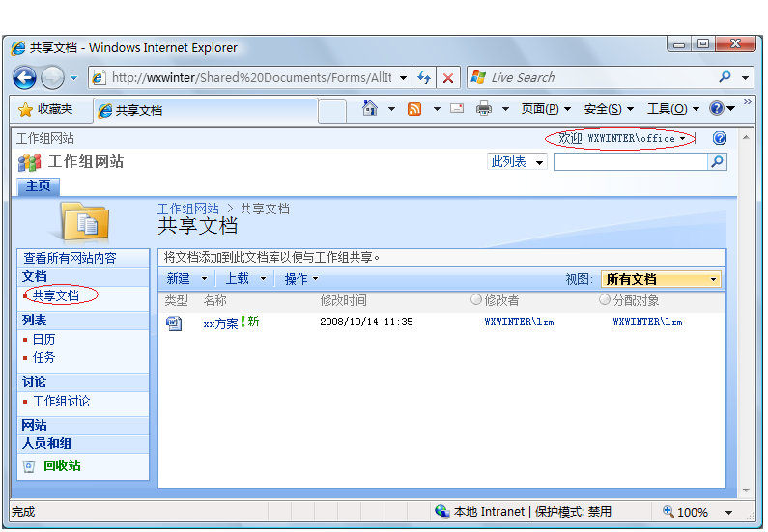The image size is (768, 532).
Task: Click the RSS feeds icon
Action: pyautogui.click(x=414, y=109)
